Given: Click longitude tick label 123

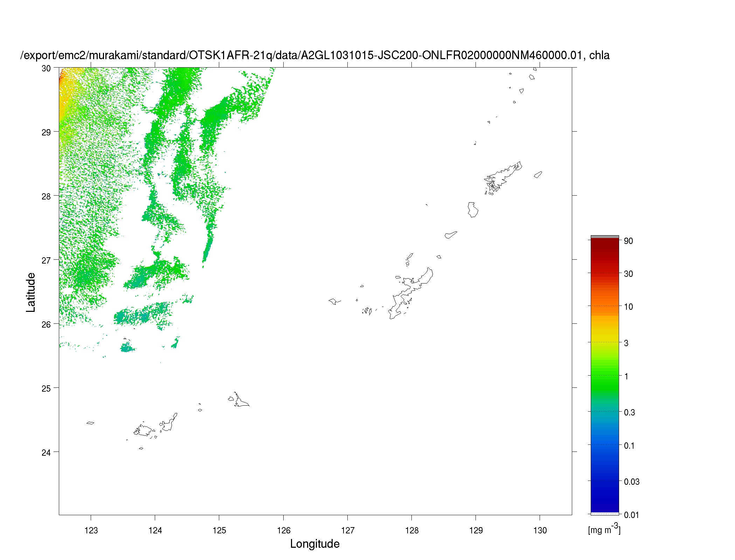Looking at the screenshot, I should 91,530.
